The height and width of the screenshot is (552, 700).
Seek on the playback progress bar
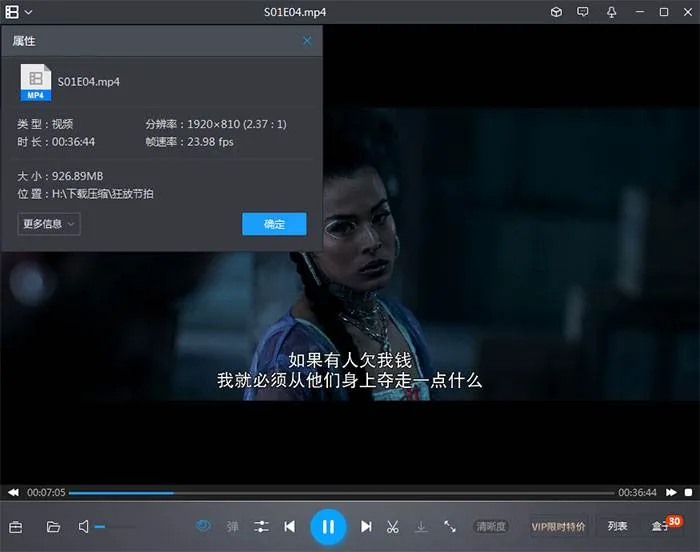point(342,493)
